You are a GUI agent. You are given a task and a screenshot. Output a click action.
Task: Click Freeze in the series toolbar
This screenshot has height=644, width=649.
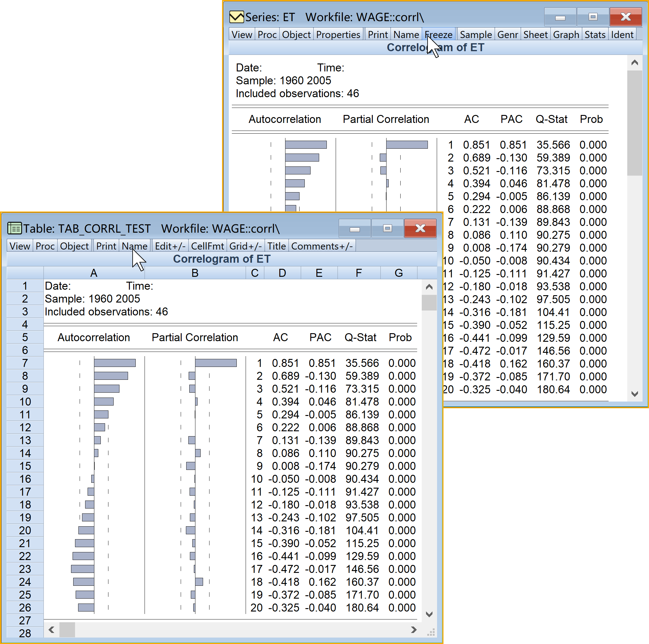(x=438, y=35)
